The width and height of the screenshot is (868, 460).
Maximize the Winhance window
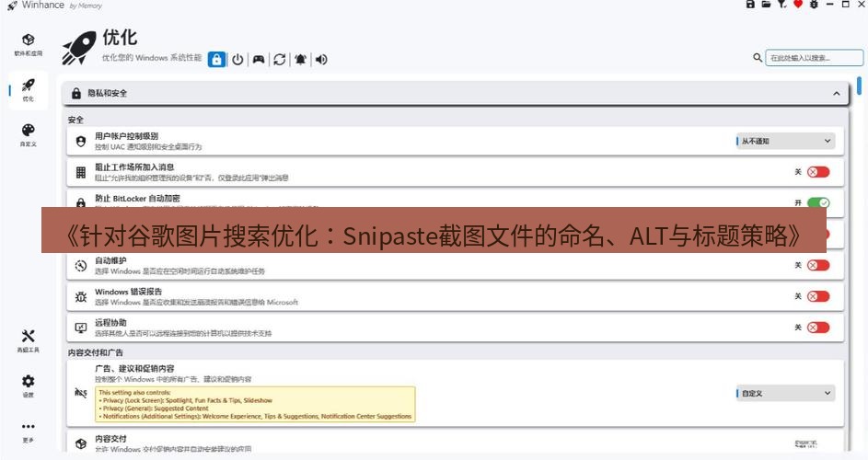click(845, 4)
